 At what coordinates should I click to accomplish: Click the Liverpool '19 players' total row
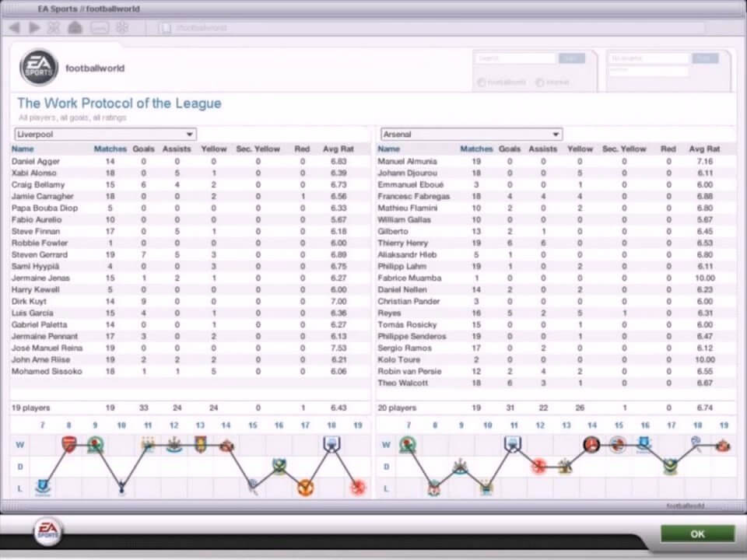[190, 408]
